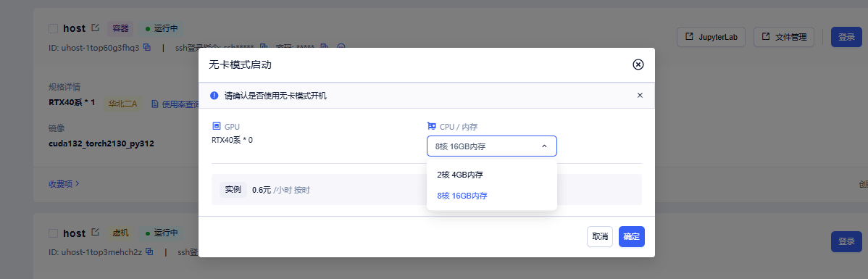Close the 无卡模式启动 dialog with the circled X
Viewport: 868px width, 279px height.
coord(638,64)
